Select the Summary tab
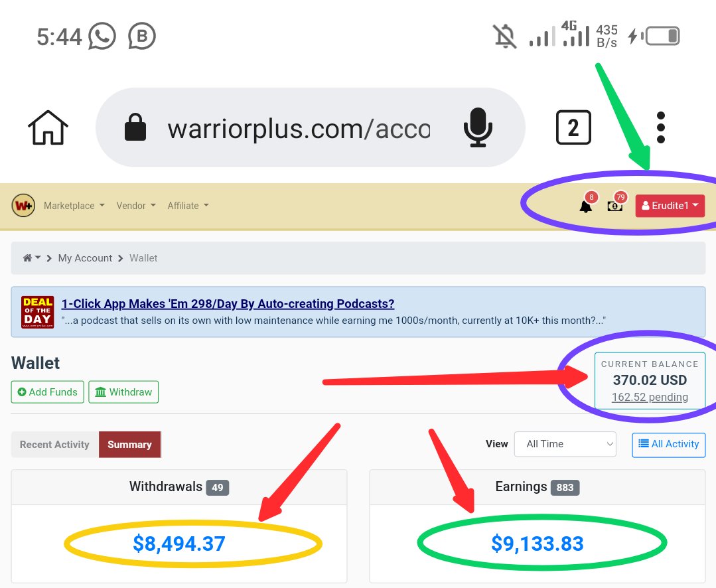The width and height of the screenshot is (716, 588). (129, 445)
